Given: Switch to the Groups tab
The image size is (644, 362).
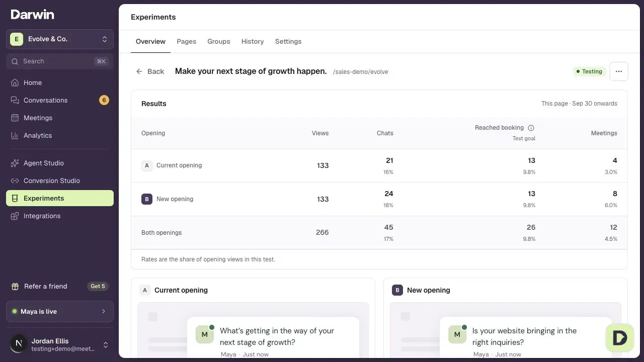Looking at the screenshot, I should coord(219,41).
